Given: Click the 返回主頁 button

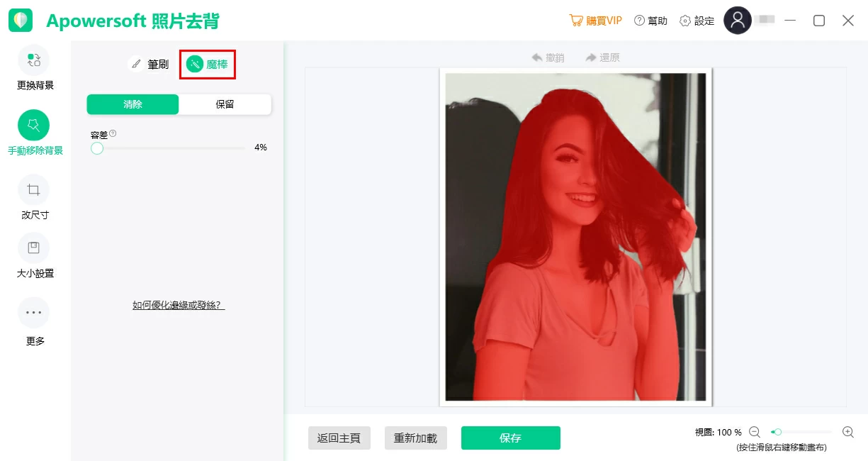Looking at the screenshot, I should coord(339,438).
